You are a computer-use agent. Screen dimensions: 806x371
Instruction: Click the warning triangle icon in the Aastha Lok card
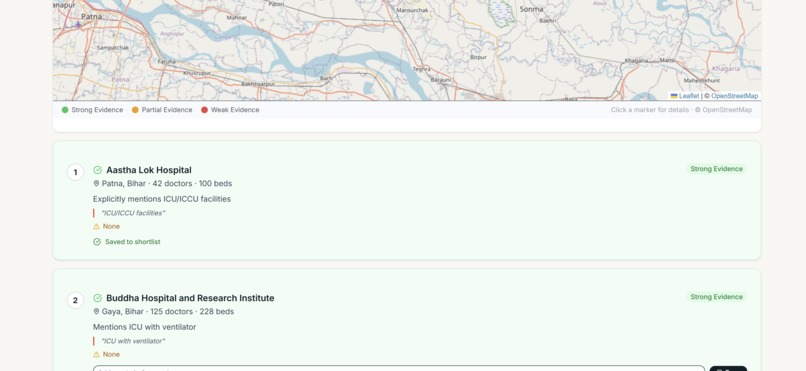[x=96, y=227]
